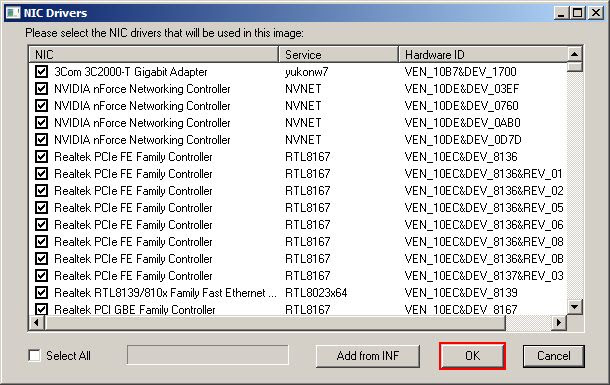
Task: Toggle checkbox for NVIDIA row with DEV_0AB0
Action: point(41,122)
